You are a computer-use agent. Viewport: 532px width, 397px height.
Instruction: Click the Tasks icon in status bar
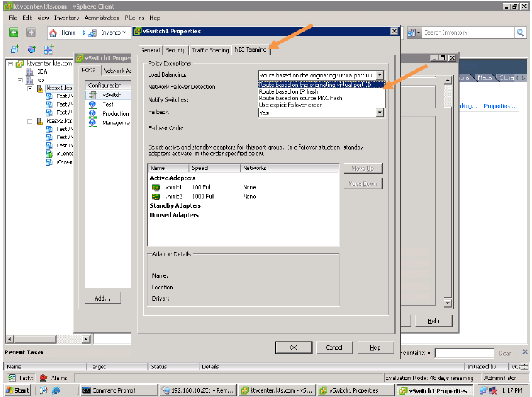coord(11,378)
